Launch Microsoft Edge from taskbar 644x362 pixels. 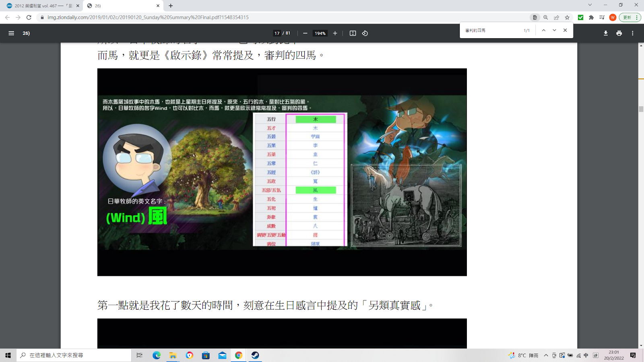(157, 355)
